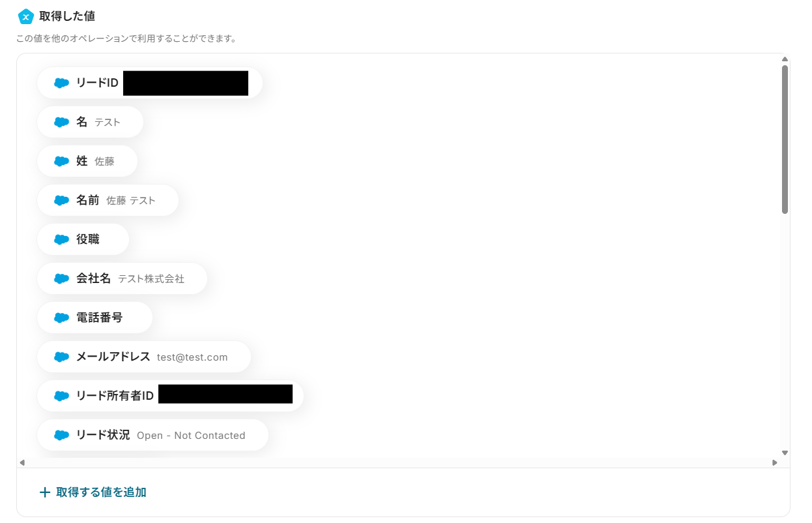Screen dimensions: 812x523
Task: Click the Salesforce icon beside リードID
Action: click(61, 83)
